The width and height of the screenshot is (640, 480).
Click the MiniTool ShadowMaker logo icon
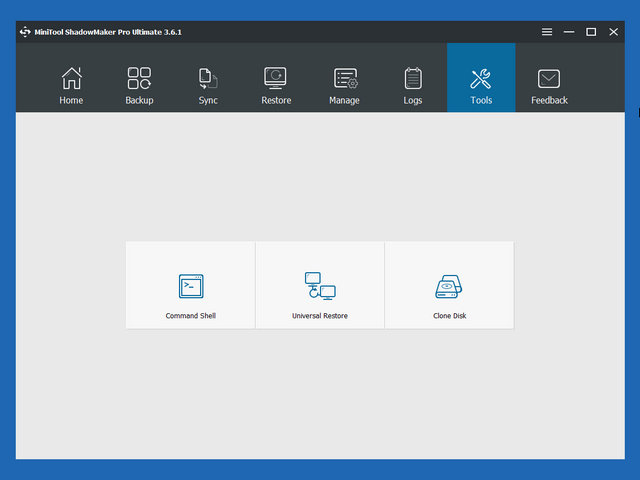pos(25,32)
